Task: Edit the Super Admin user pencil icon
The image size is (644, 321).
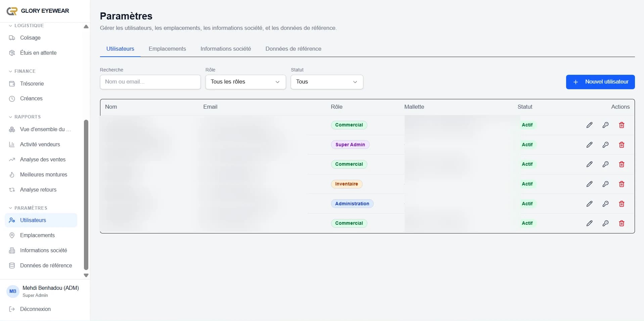Action: pos(589,145)
